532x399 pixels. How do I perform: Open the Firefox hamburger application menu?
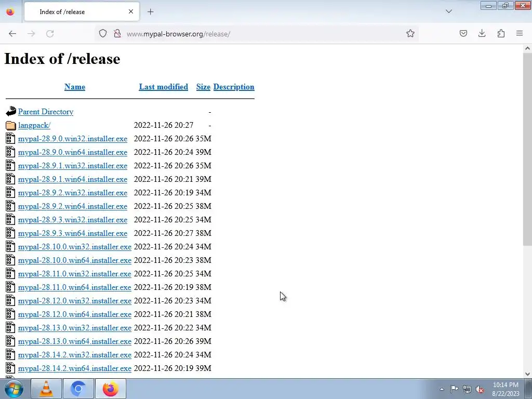(520, 34)
